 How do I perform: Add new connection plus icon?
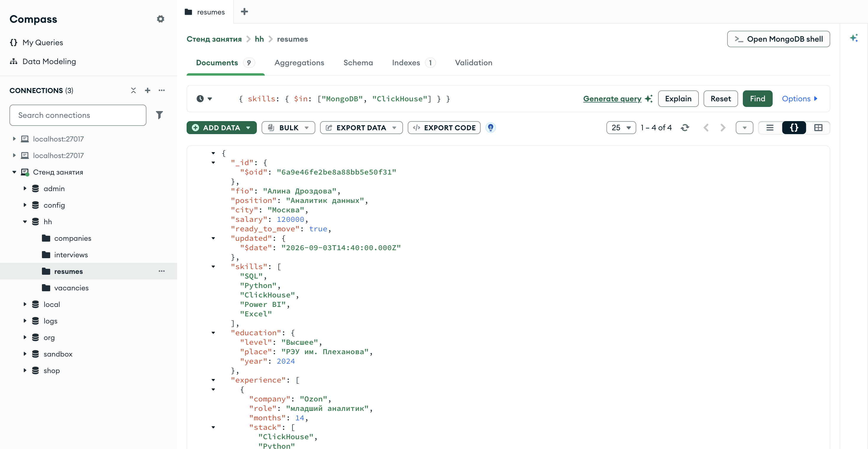[x=148, y=90]
